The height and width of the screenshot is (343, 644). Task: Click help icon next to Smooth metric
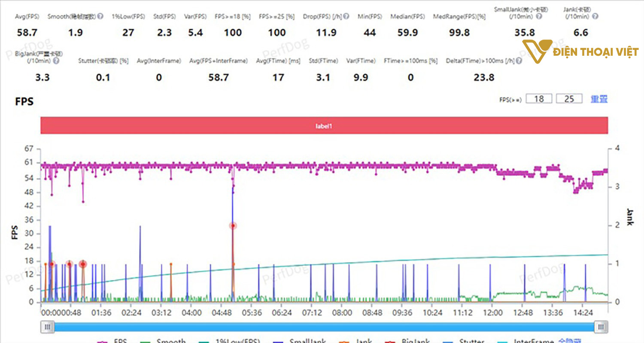pyautogui.click(x=100, y=16)
